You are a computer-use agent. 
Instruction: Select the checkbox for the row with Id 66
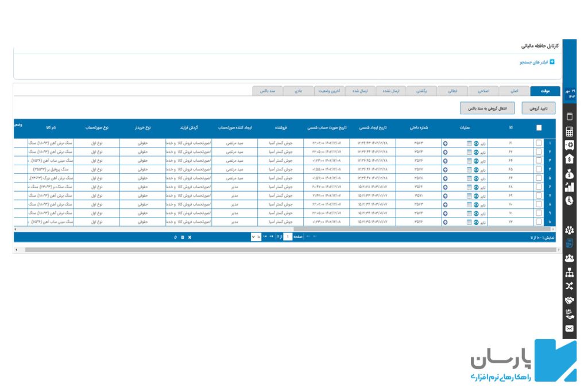[539, 178]
